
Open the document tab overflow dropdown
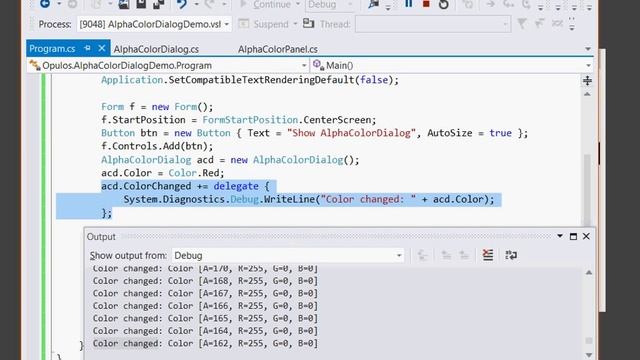point(588,49)
